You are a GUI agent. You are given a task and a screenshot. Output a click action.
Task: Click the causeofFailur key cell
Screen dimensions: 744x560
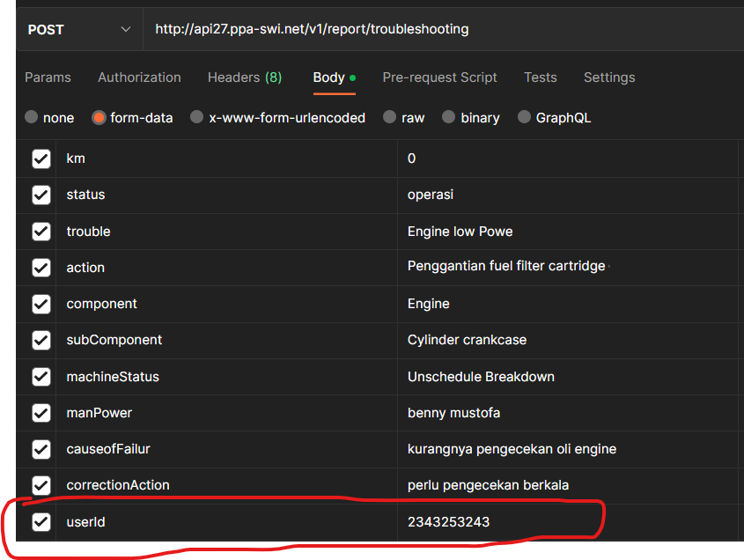point(108,449)
